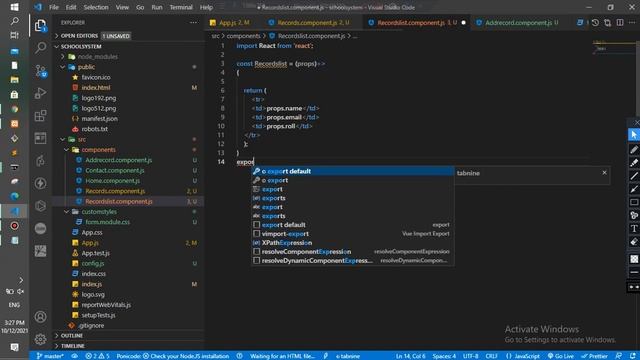Open Manage gear icon in activity bar
The height and width of the screenshot is (360, 640).
[40, 339]
